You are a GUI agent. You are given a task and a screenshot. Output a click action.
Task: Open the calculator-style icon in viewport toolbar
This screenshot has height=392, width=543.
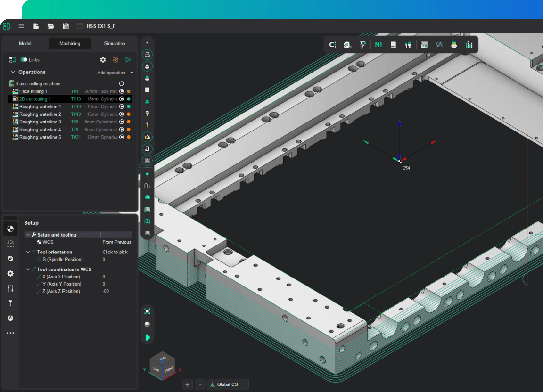[x=424, y=45]
